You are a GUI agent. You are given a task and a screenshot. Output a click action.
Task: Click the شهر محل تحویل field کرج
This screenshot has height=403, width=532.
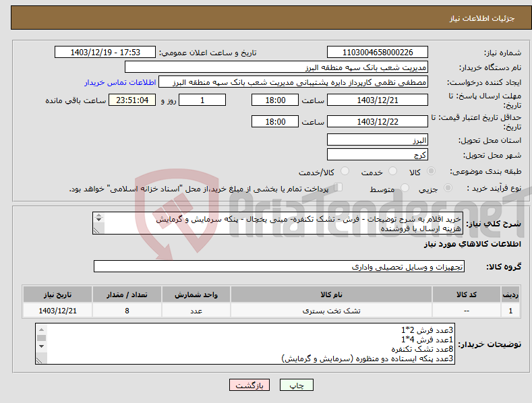click(378, 155)
